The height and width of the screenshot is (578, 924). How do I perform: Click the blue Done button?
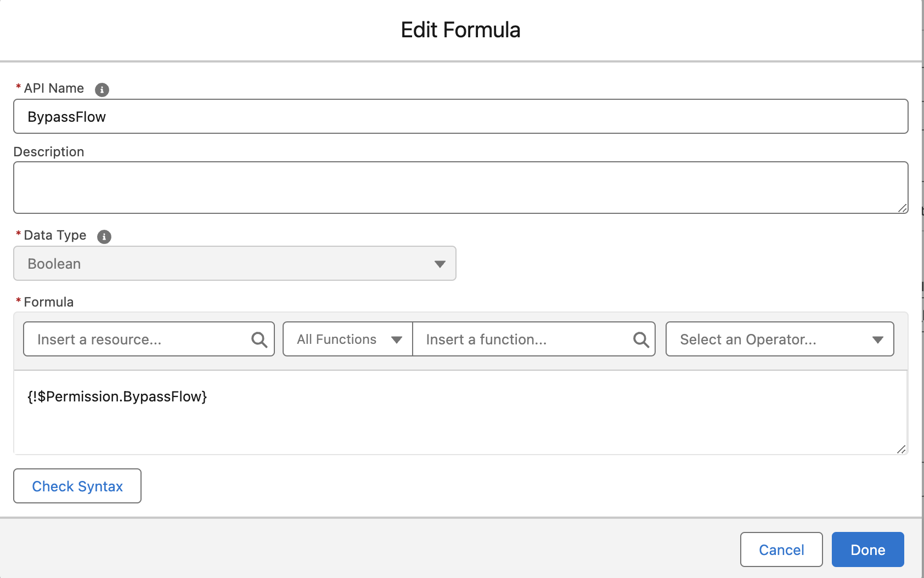[x=867, y=549]
